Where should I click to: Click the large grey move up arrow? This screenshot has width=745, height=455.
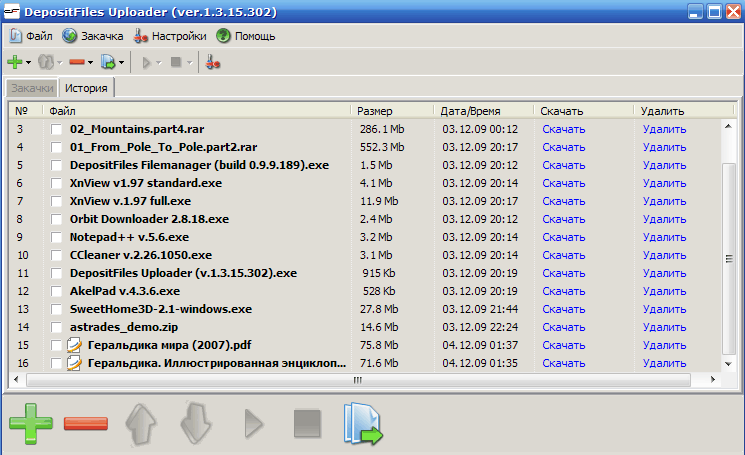[141, 423]
